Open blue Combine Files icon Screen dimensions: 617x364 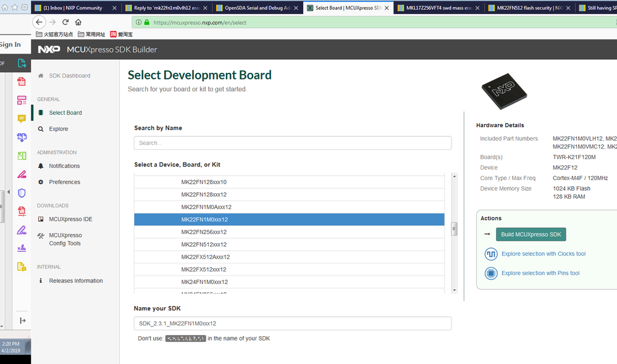click(22, 137)
